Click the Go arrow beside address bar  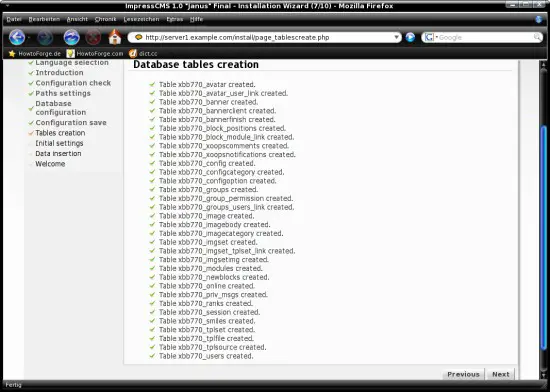410,37
